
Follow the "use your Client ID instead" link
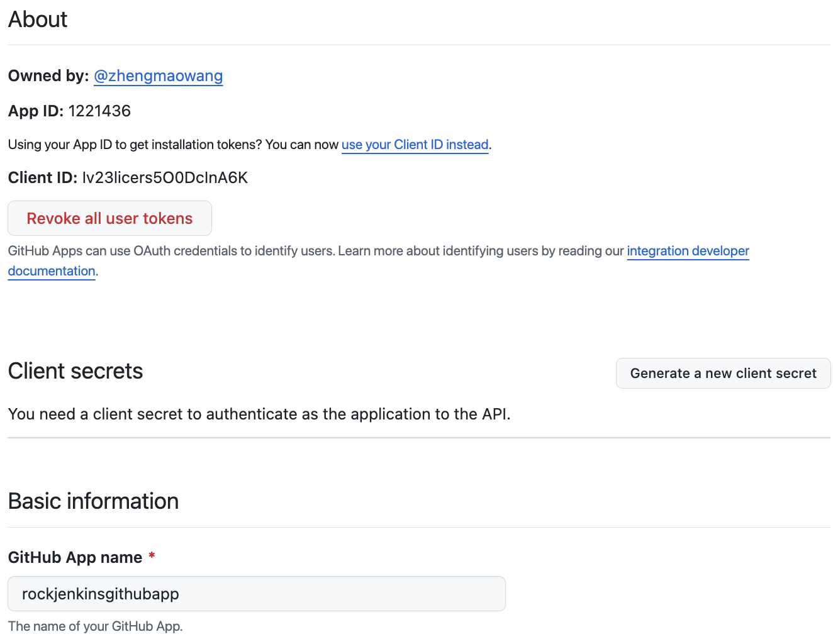[x=415, y=145]
